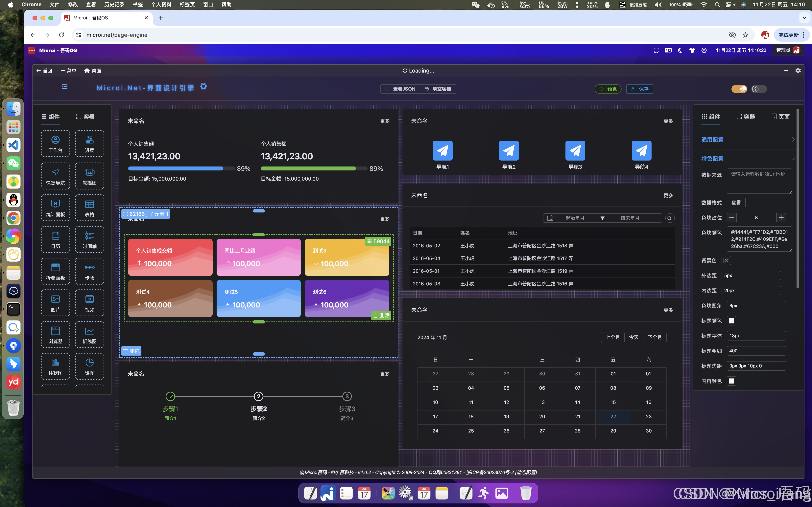Go to 上个月 in calendar
Screen dimensions: 812x507
coord(612,337)
